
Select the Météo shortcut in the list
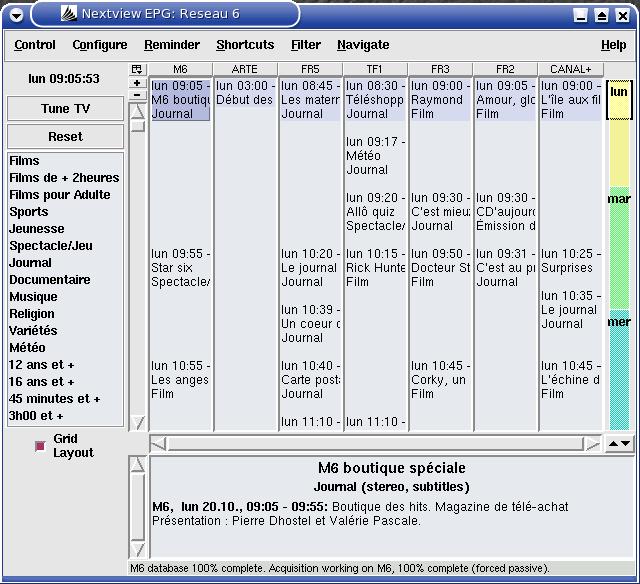pos(65,348)
